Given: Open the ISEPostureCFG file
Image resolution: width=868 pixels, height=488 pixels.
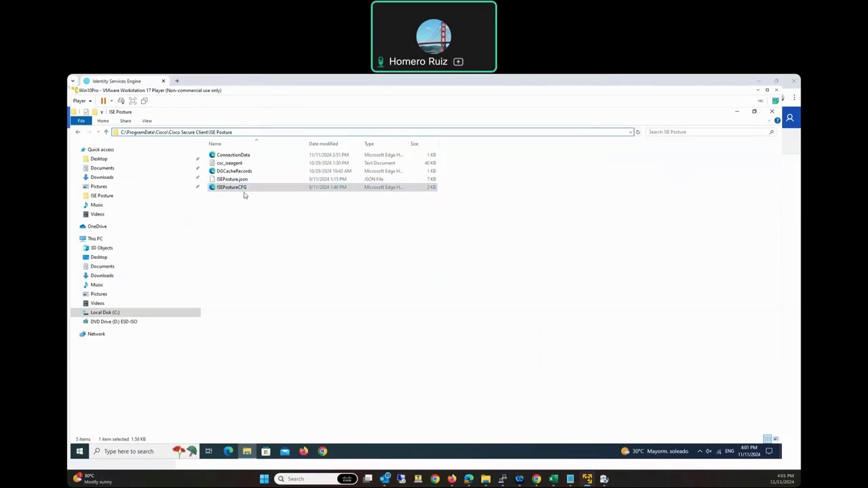Looking at the screenshot, I should (231, 187).
